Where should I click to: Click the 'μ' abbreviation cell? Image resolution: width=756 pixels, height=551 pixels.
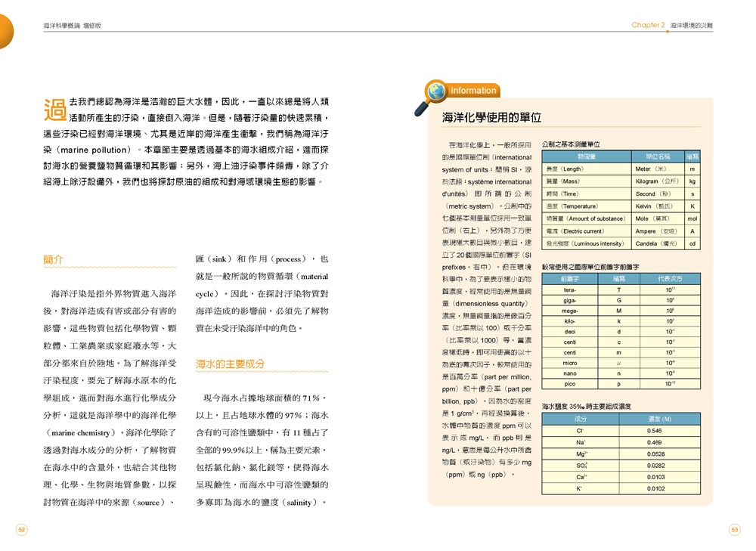tap(619, 363)
